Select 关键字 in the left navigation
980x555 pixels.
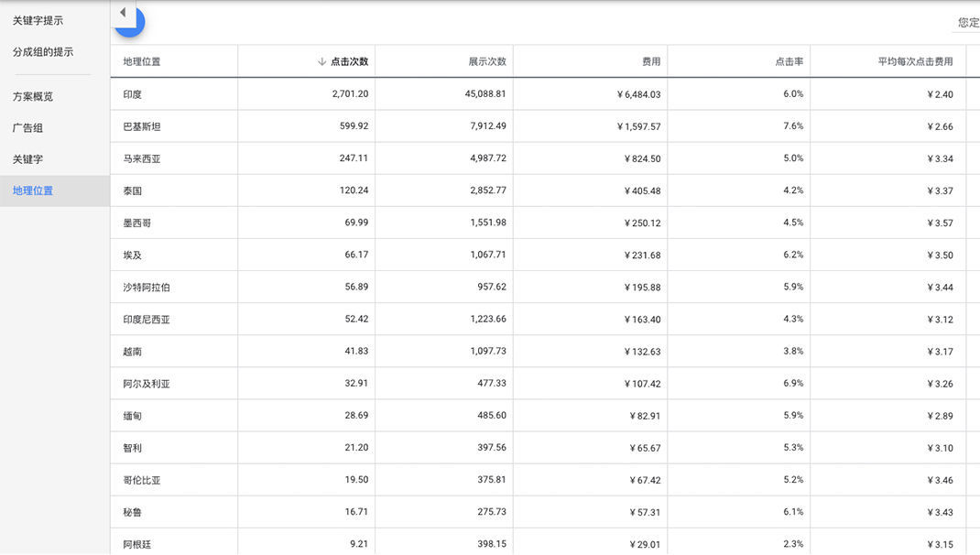click(27, 159)
